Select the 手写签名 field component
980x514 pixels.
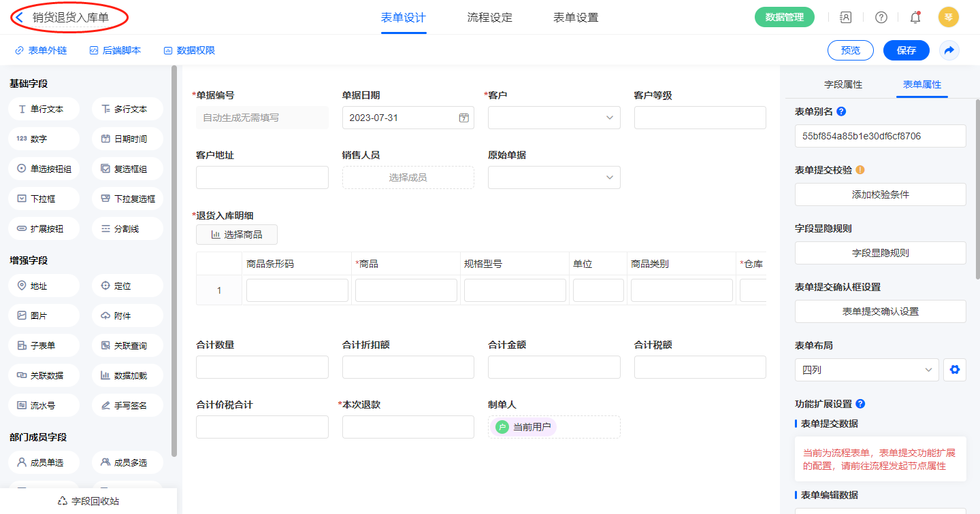click(x=127, y=405)
